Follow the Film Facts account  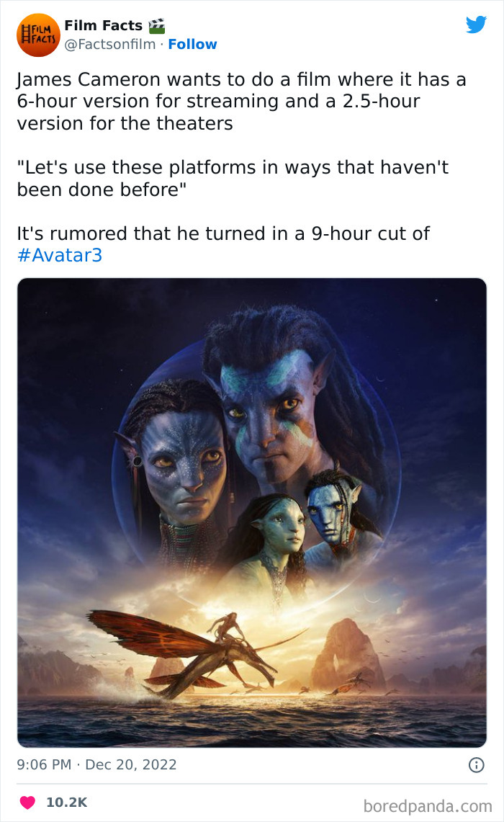coord(192,44)
